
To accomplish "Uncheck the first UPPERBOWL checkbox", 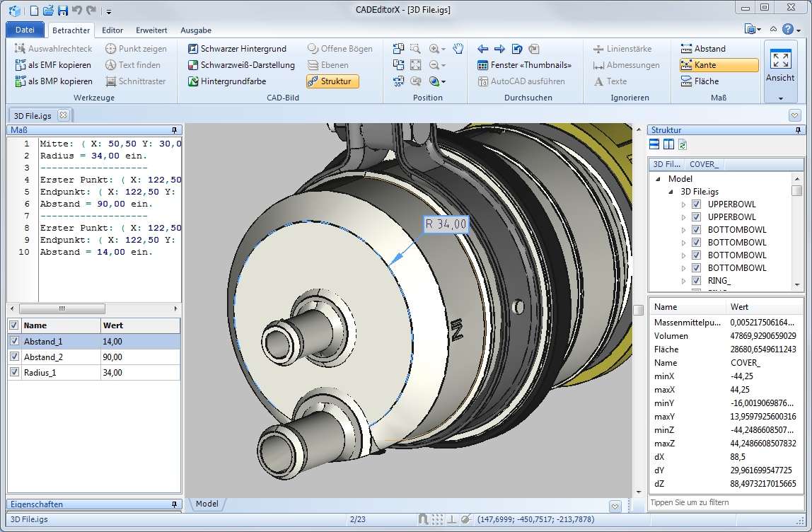I will tap(696, 204).
